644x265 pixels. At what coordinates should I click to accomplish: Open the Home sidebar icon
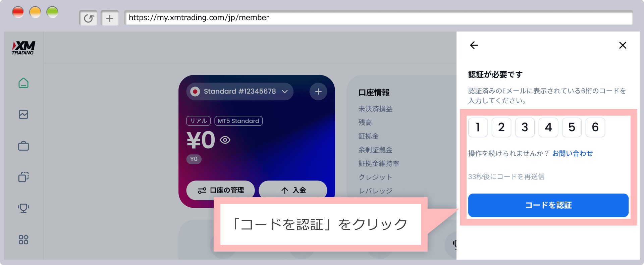[x=23, y=83]
